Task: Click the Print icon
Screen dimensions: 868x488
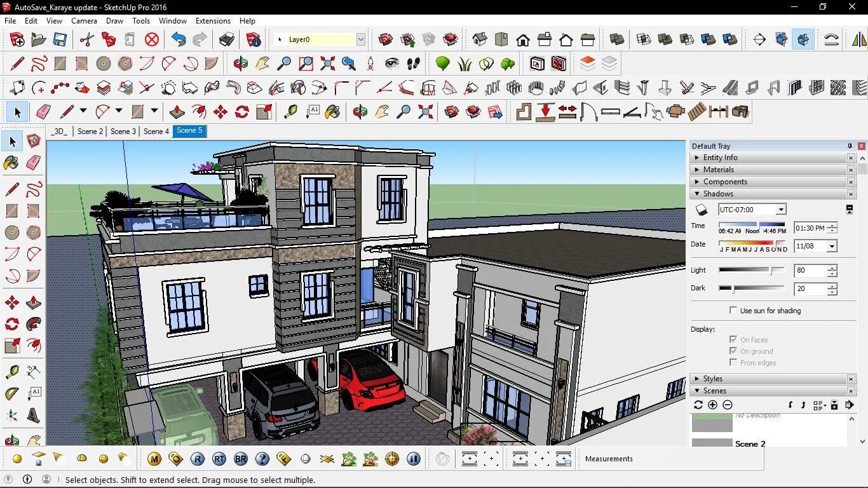Action: click(x=227, y=39)
